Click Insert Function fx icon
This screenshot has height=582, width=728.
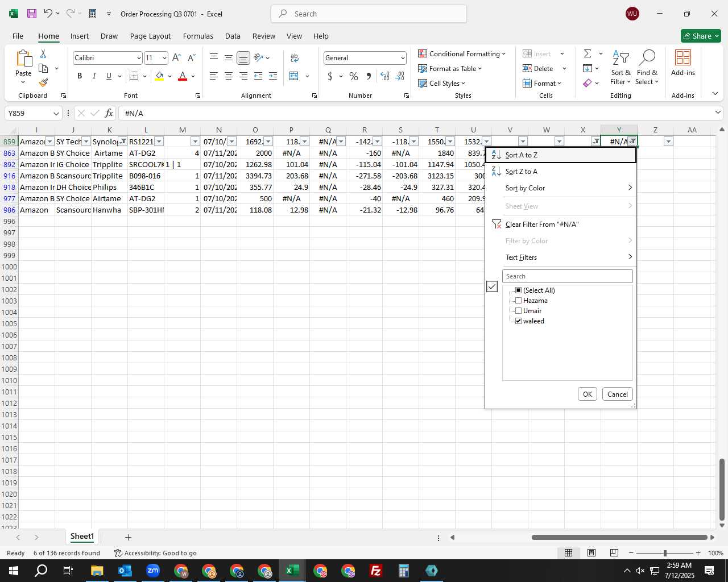pos(109,113)
